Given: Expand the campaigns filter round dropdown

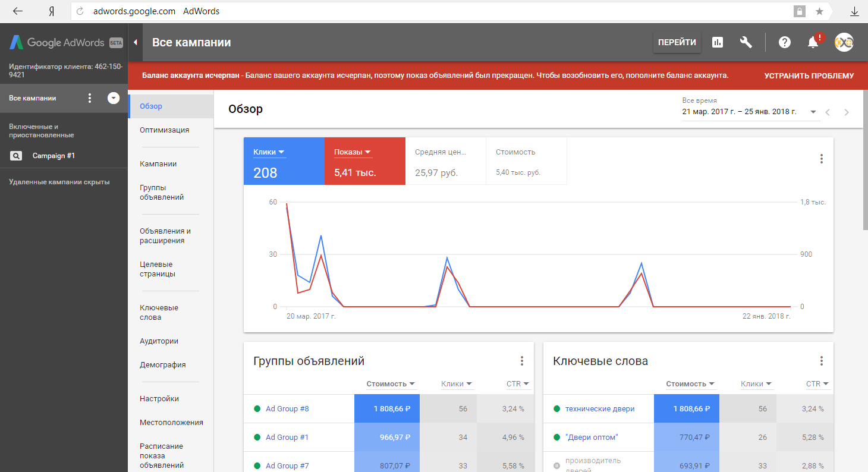Looking at the screenshot, I should click(114, 98).
